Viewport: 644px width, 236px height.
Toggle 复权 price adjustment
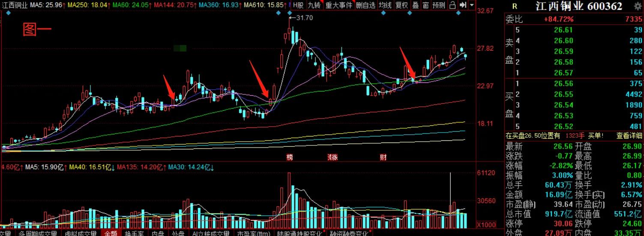pos(401,5)
